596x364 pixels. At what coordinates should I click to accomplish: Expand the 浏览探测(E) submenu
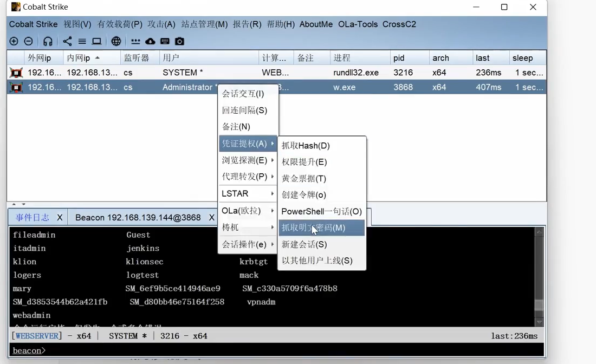coord(248,160)
